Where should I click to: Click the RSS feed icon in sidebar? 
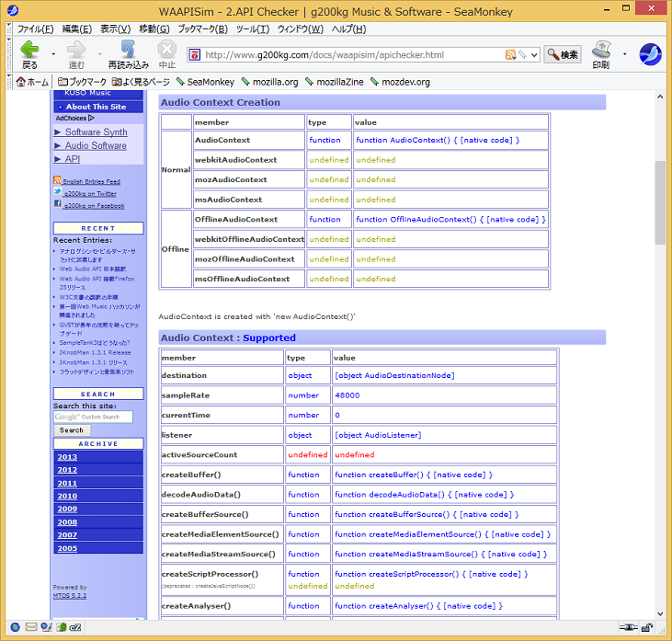point(57,181)
